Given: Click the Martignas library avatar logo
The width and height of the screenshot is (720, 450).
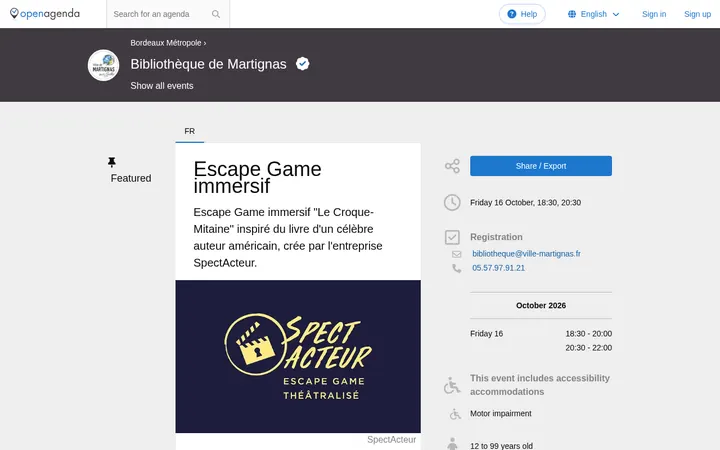Looking at the screenshot, I should (x=103, y=65).
